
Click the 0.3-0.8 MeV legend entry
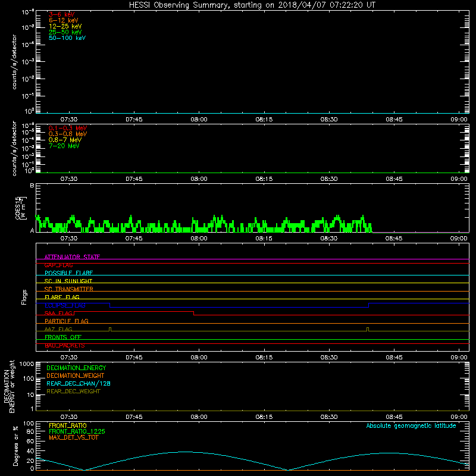[x=68, y=134]
